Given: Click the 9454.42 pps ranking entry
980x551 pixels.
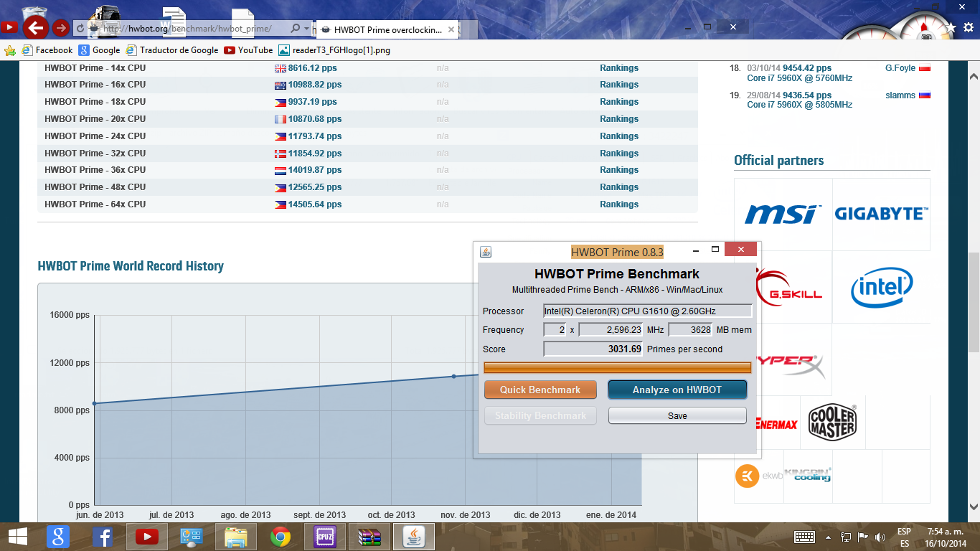Looking at the screenshot, I should click(x=807, y=68).
